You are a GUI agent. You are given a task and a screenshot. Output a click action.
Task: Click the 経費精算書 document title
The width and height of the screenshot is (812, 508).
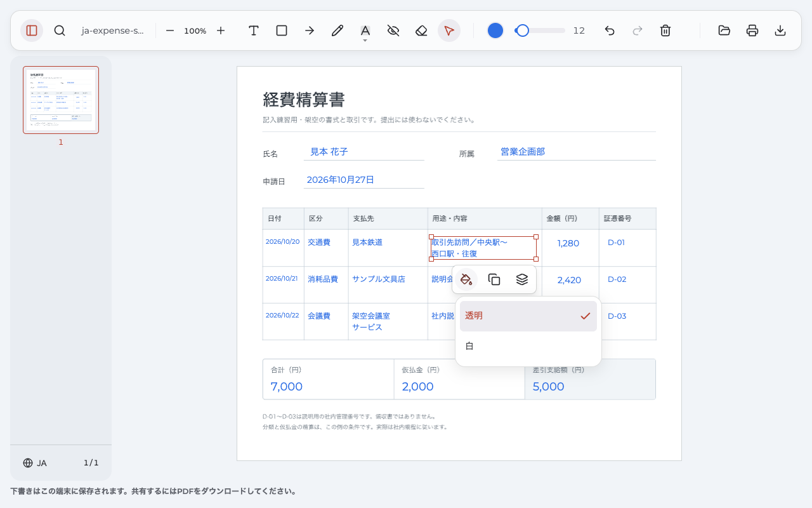point(304,100)
